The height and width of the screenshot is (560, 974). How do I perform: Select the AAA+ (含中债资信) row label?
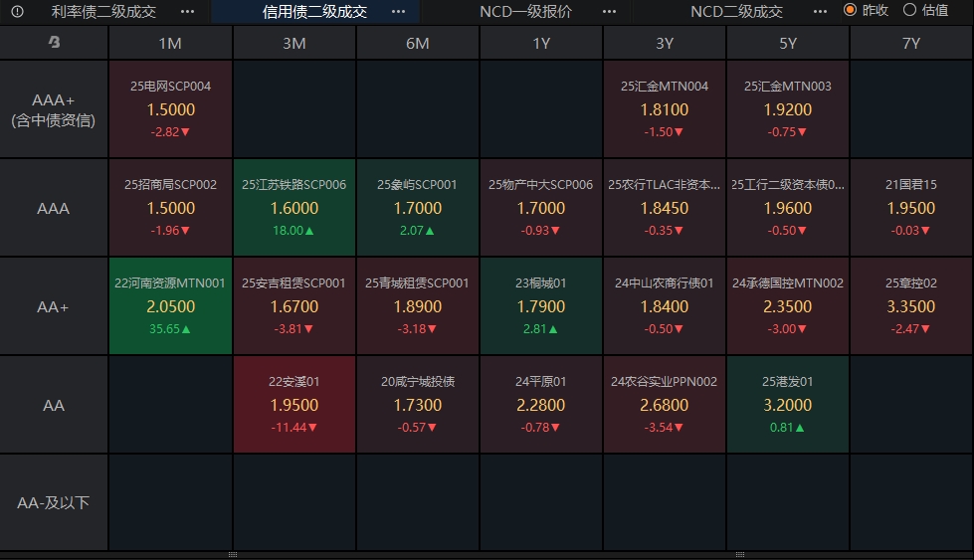(x=54, y=109)
